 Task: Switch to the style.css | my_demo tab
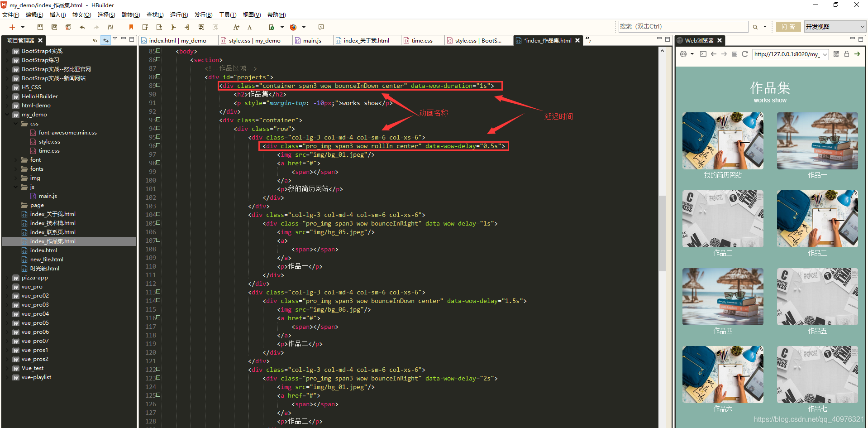[254, 41]
